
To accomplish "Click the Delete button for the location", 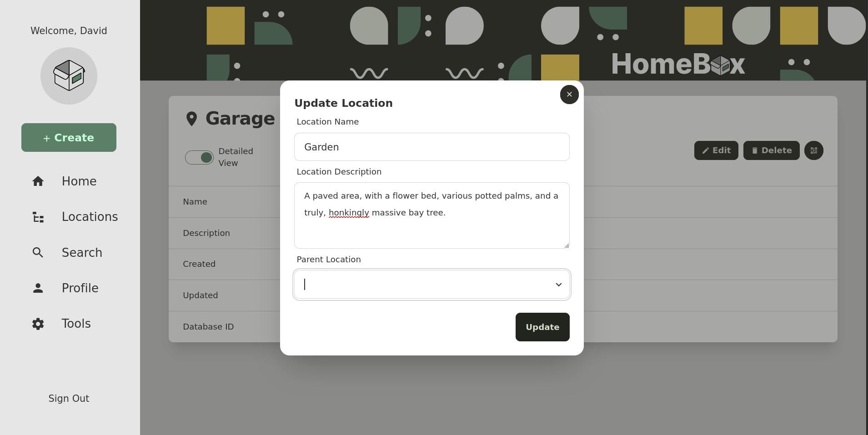I will point(771,150).
